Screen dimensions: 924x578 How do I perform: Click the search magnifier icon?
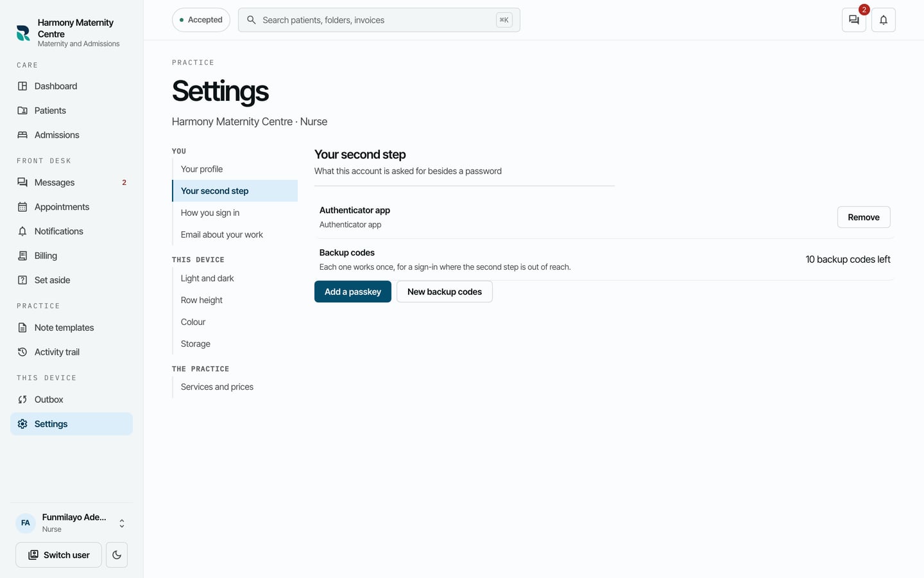(252, 20)
